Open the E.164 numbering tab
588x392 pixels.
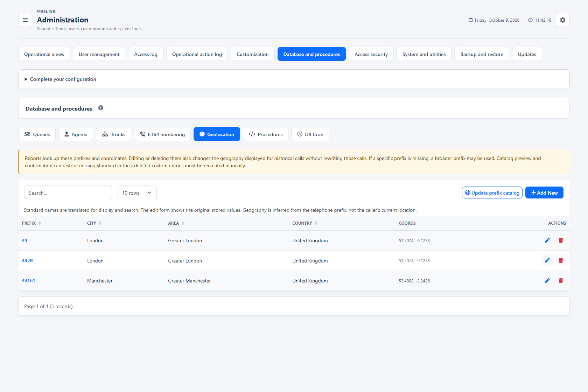[162, 134]
